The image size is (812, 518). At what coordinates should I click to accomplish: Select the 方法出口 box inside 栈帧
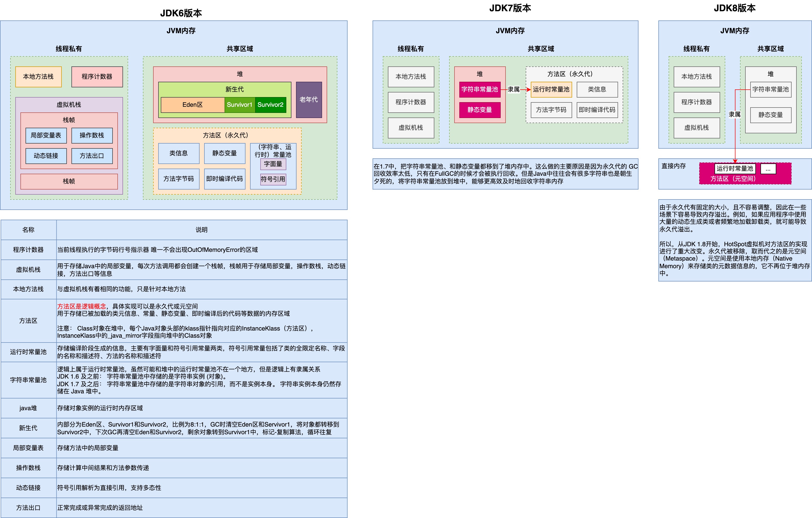[x=92, y=156]
